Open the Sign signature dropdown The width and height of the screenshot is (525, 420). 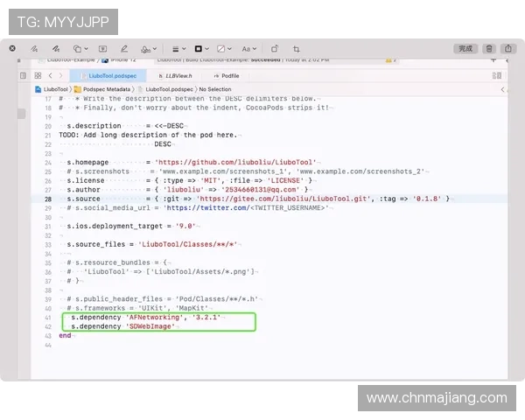(x=149, y=49)
